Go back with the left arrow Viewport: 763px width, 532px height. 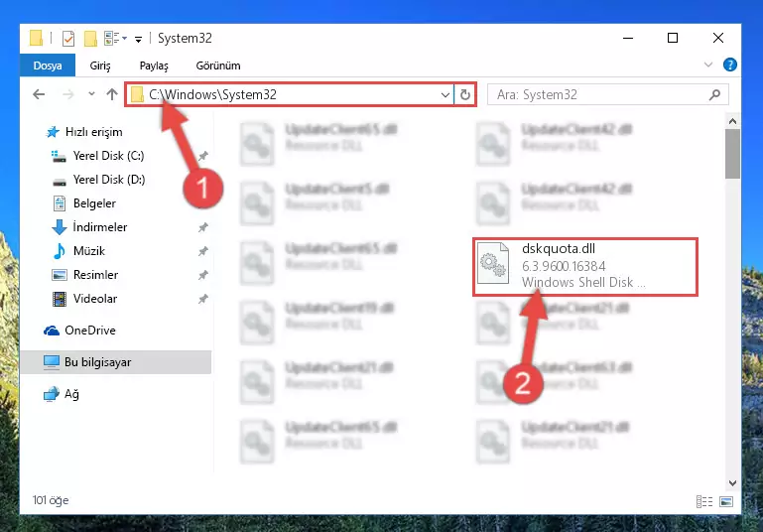click(x=39, y=94)
